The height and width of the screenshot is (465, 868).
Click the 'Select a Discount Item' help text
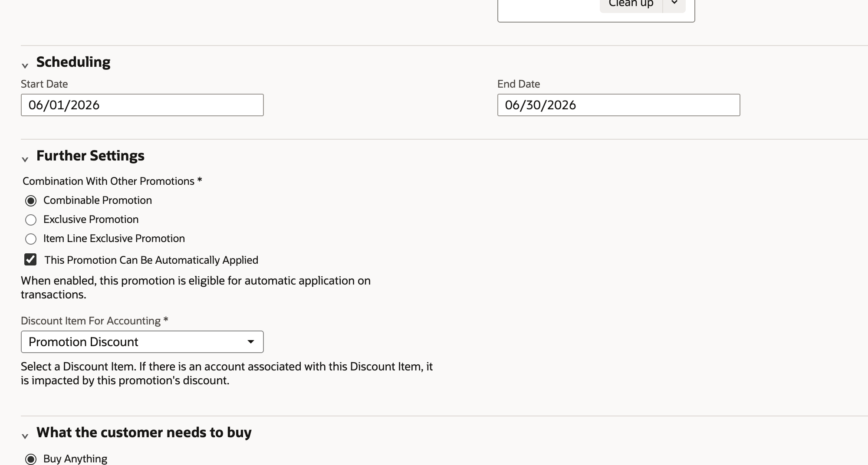tap(227, 373)
